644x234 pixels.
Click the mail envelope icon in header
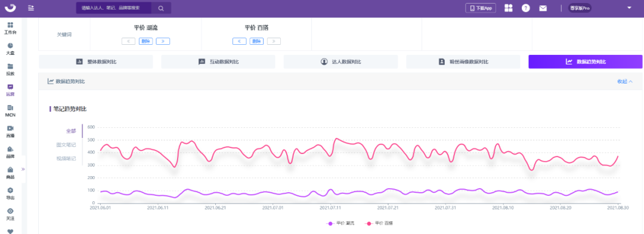pos(543,8)
